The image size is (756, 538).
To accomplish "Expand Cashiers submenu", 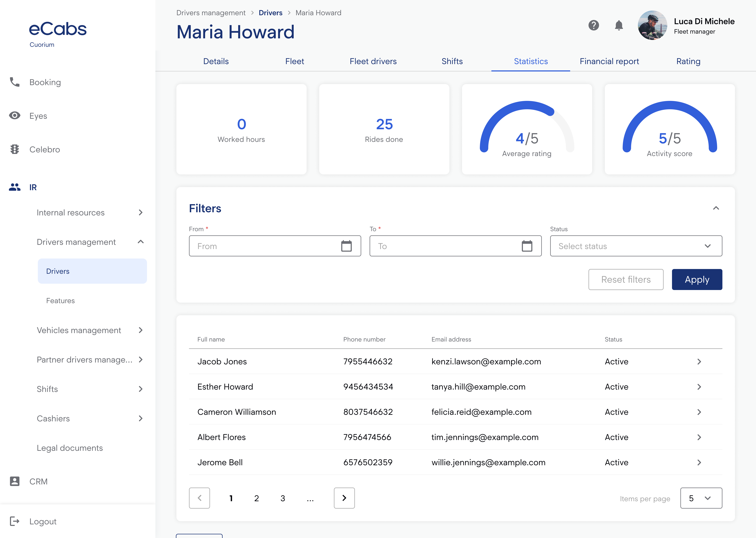I will [141, 418].
